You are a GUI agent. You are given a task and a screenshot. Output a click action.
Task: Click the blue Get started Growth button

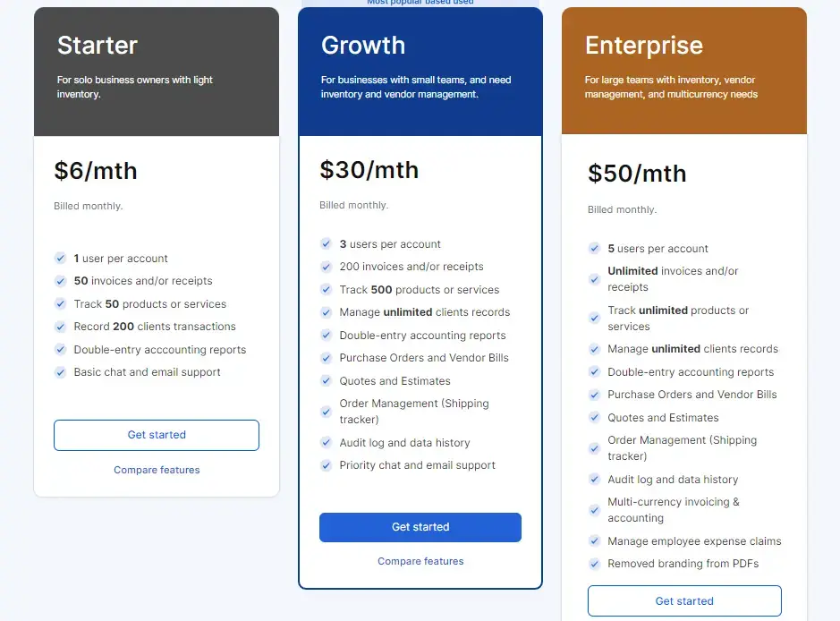[x=420, y=527]
